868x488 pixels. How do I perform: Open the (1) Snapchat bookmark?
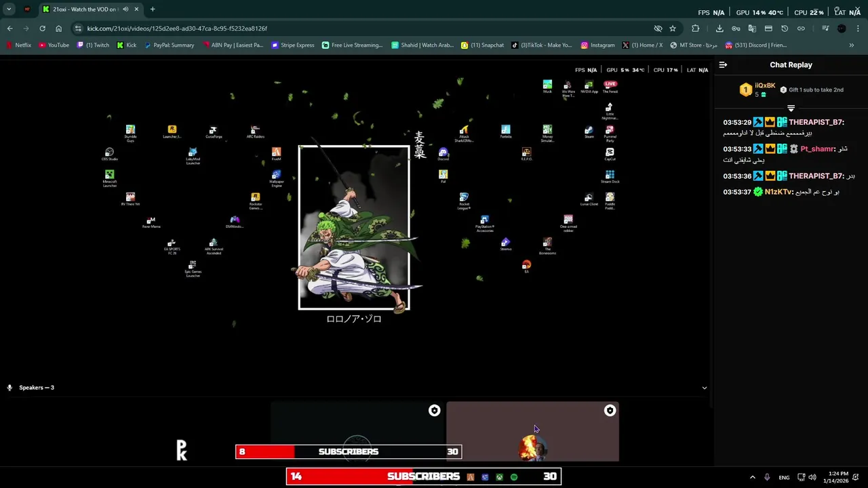tap(482, 45)
